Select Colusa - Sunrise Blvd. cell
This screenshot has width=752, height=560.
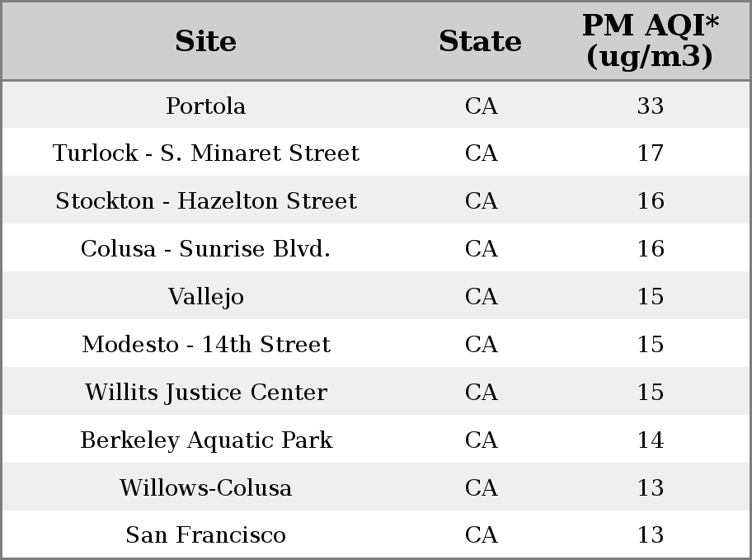tap(206, 248)
